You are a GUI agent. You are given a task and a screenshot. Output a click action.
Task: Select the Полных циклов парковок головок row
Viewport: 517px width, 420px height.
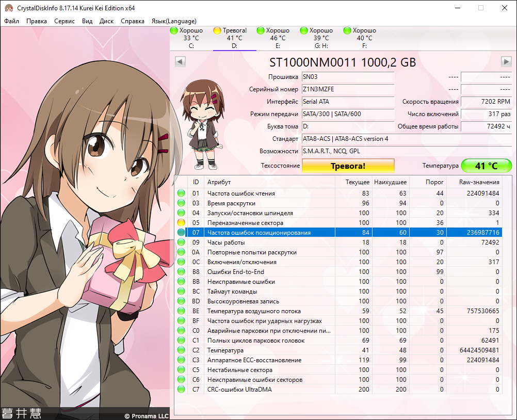(x=338, y=340)
